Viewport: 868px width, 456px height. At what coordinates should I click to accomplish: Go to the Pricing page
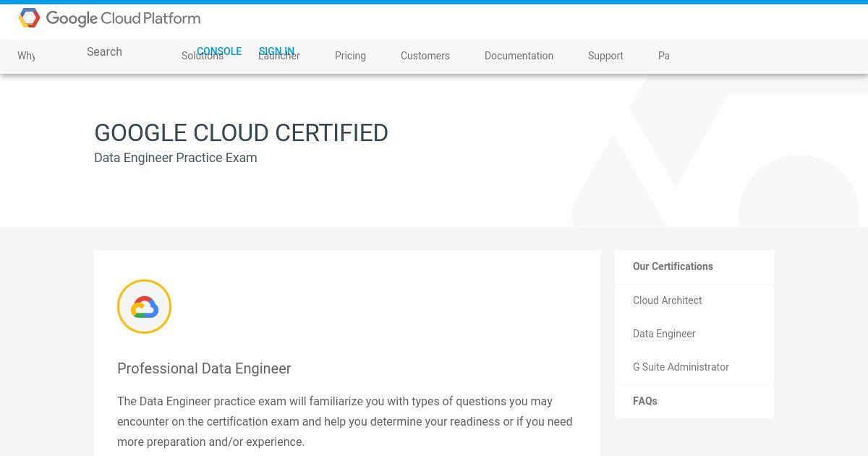tap(350, 56)
